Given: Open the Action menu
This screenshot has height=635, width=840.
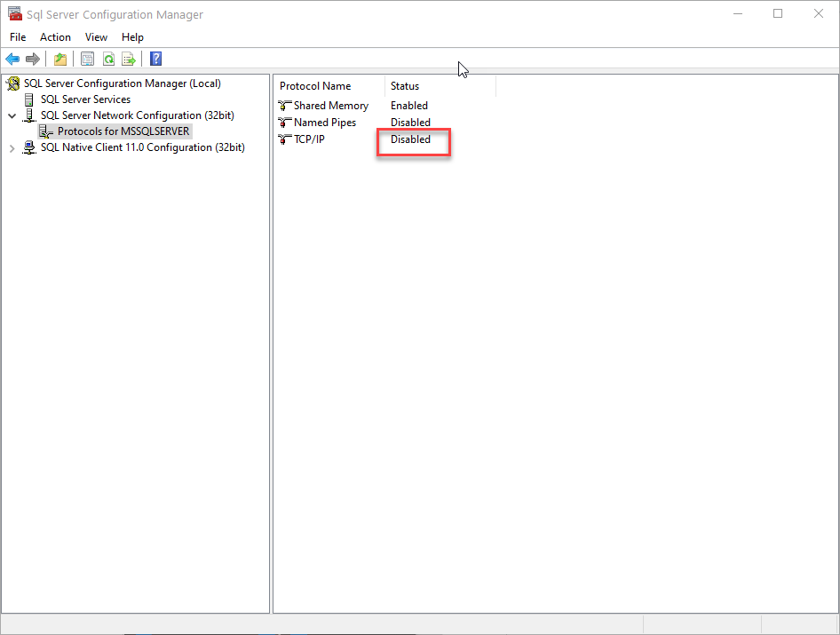Looking at the screenshot, I should coord(55,37).
